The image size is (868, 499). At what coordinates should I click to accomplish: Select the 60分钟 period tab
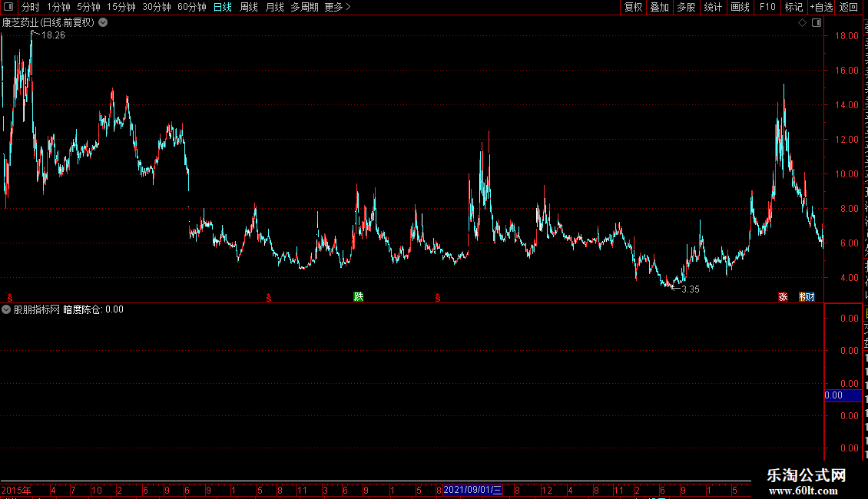pyautogui.click(x=192, y=7)
